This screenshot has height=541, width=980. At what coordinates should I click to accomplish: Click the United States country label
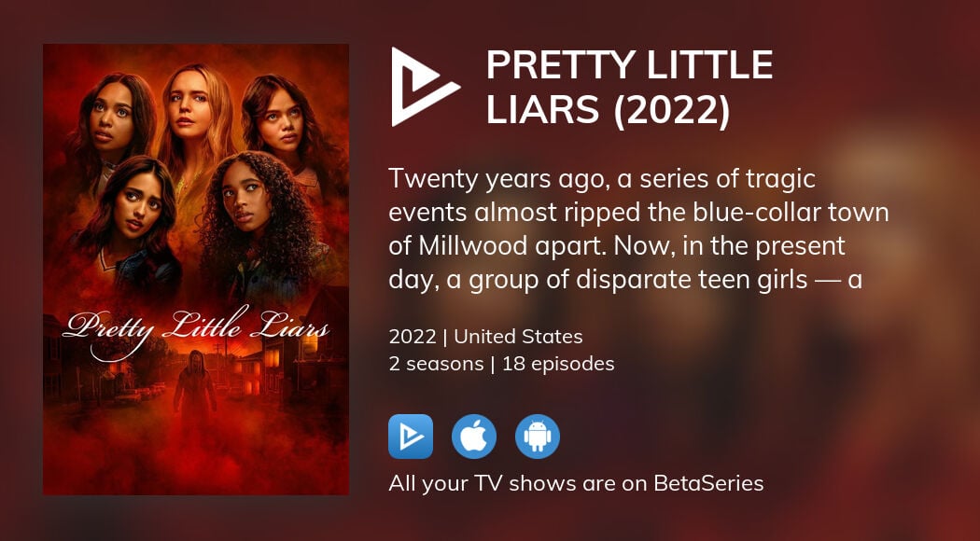[518, 337]
